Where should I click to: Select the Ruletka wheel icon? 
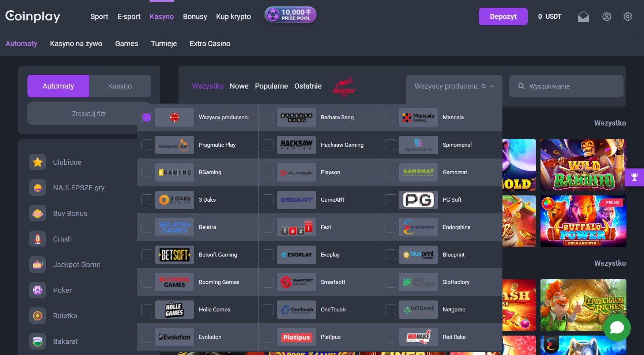[x=38, y=316]
